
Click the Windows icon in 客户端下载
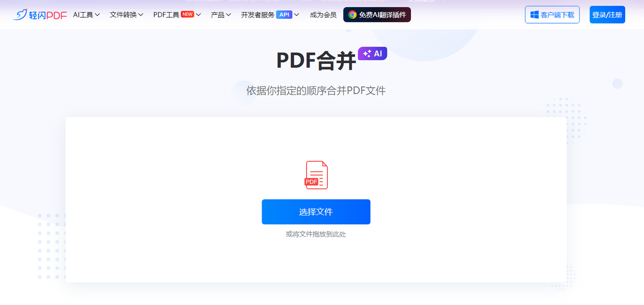pos(534,15)
